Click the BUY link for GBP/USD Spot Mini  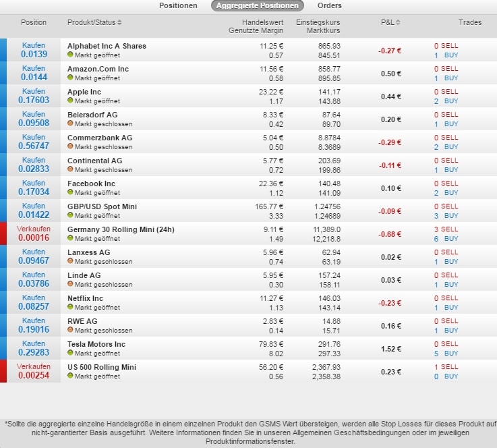450,216
